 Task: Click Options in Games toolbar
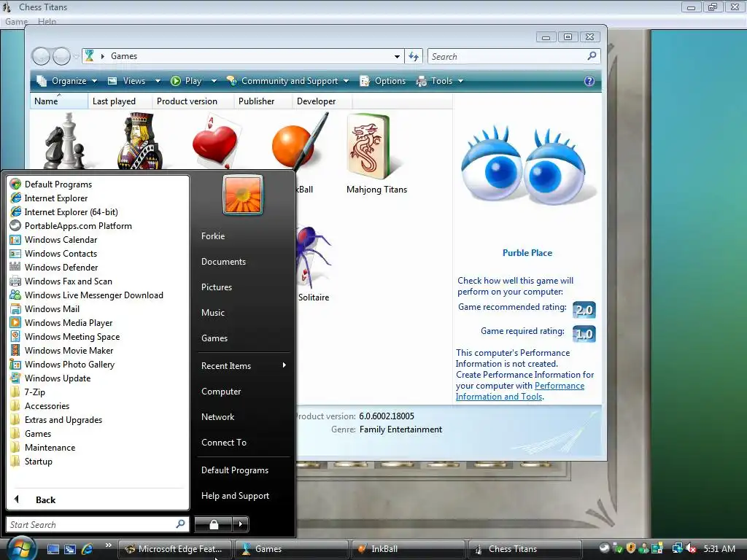point(384,81)
